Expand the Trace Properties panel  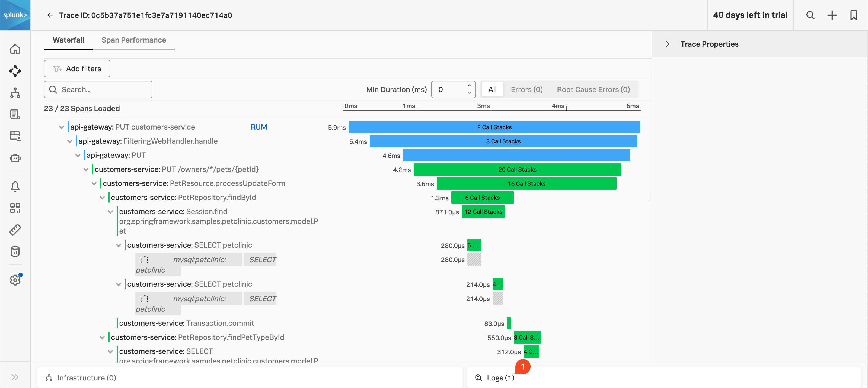click(x=668, y=44)
